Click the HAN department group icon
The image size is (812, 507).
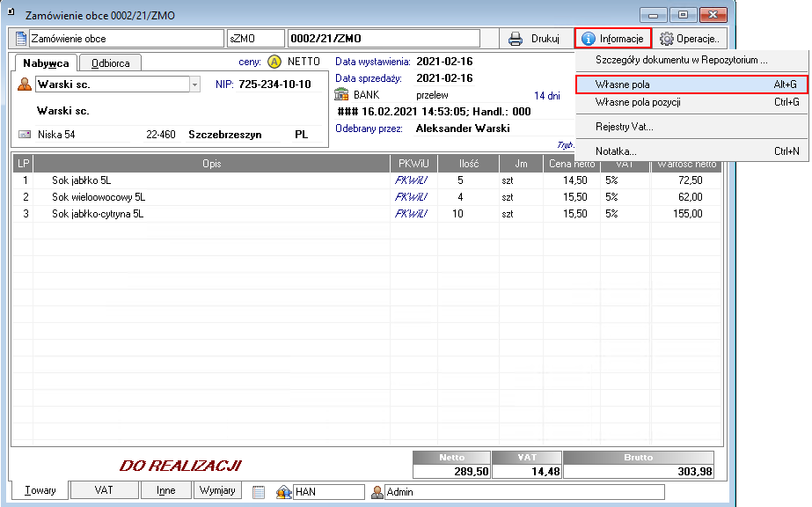284,492
